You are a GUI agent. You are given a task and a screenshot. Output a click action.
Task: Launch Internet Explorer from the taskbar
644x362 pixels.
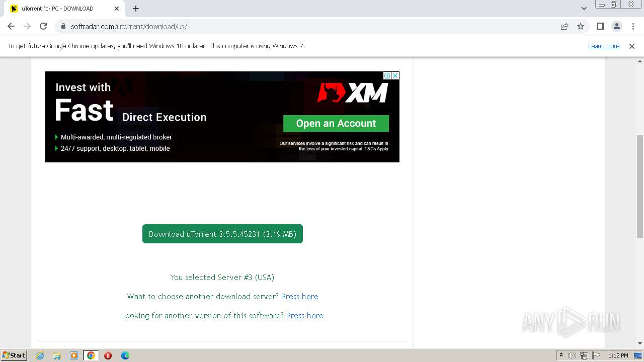[x=40, y=355]
